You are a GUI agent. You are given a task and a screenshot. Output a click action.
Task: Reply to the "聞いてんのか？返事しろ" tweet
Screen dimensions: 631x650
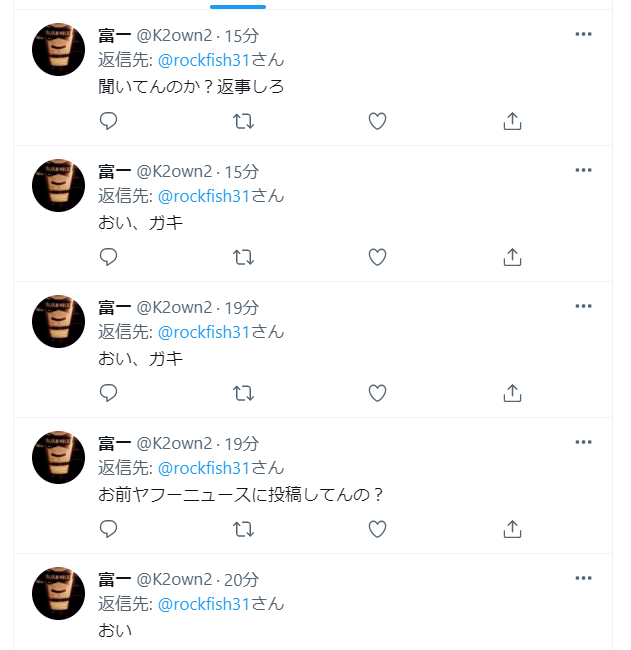(x=108, y=121)
